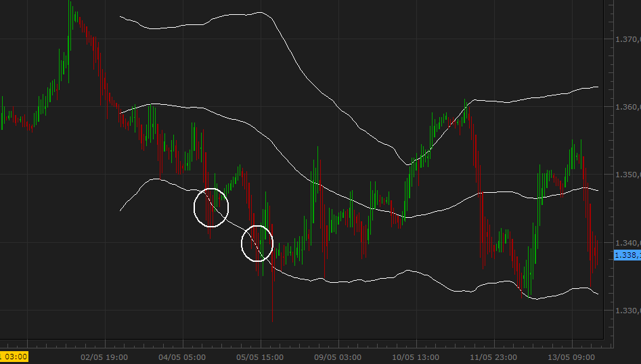641x364 pixels.
Task: Click the 11/05 23:00 time axis label
Action: click(493, 357)
